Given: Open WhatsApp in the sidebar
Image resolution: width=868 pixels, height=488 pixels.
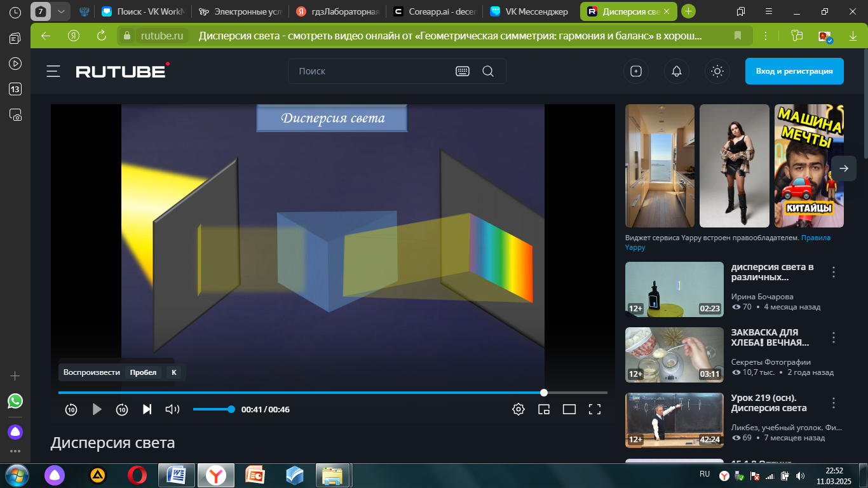Looking at the screenshot, I should 15,401.
